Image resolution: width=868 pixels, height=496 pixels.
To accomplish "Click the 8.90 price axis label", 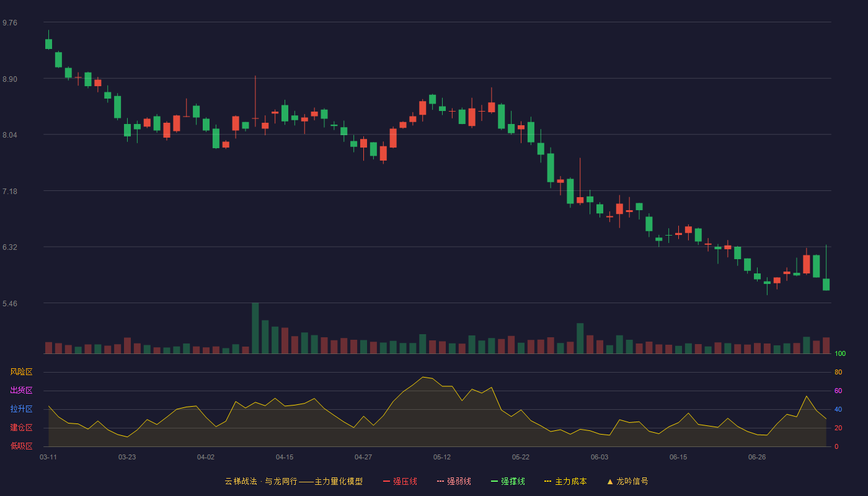I will click(10, 79).
